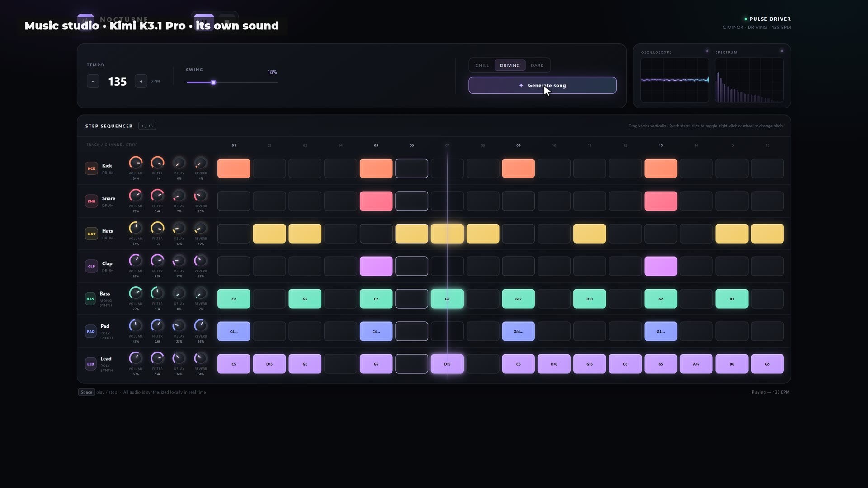Click the 135 tempo value
The height and width of the screenshot is (488, 868).
[x=118, y=82]
